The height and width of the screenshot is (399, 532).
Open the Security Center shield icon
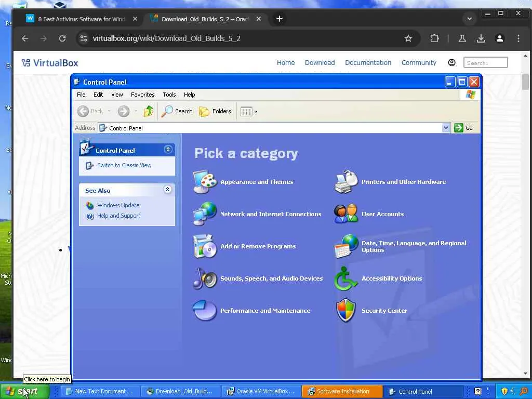[345, 311]
